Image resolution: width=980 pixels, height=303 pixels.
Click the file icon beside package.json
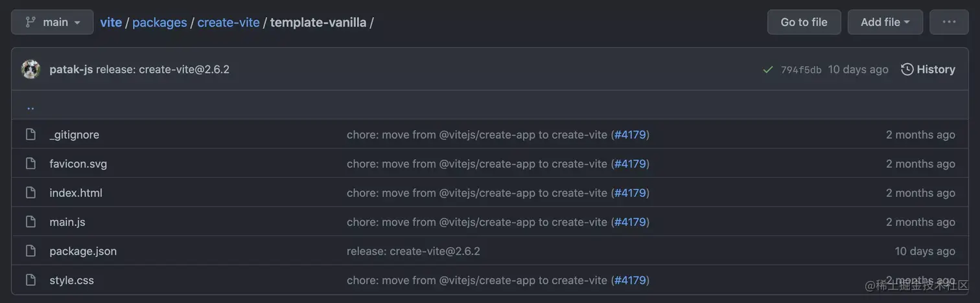[x=30, y=251]
